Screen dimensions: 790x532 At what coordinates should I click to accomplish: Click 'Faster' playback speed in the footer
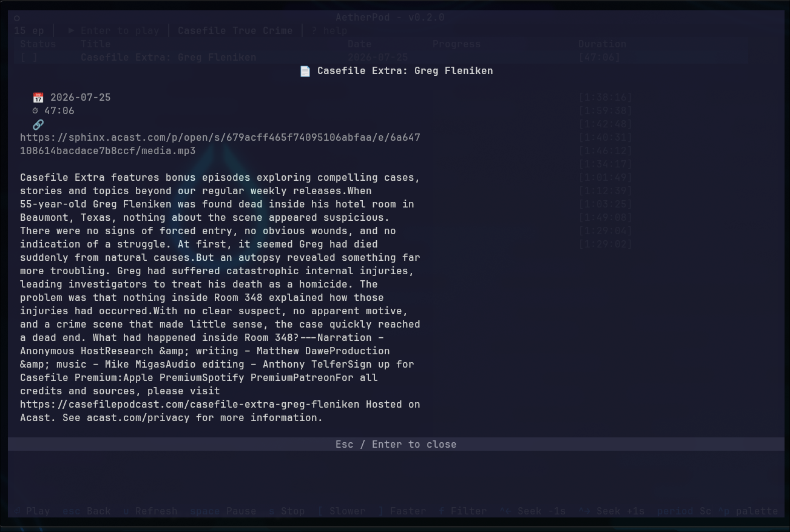click(x=408, y=511)
